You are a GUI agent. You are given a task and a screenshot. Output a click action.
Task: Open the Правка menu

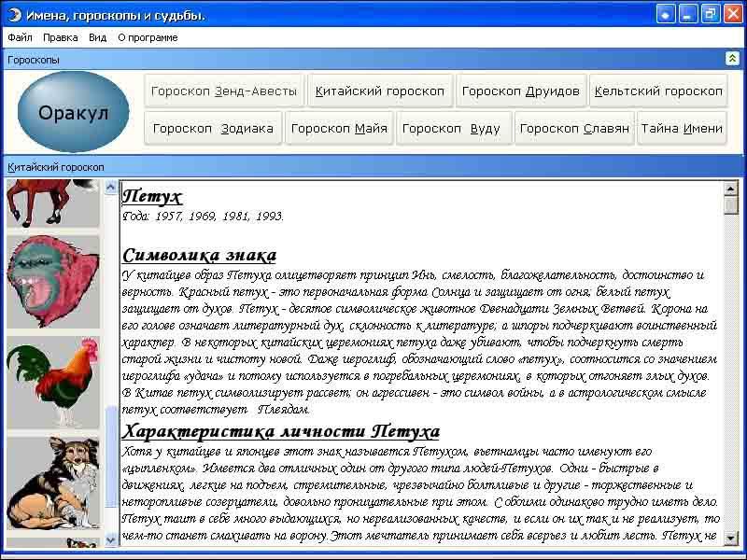(x=60, y=37)
